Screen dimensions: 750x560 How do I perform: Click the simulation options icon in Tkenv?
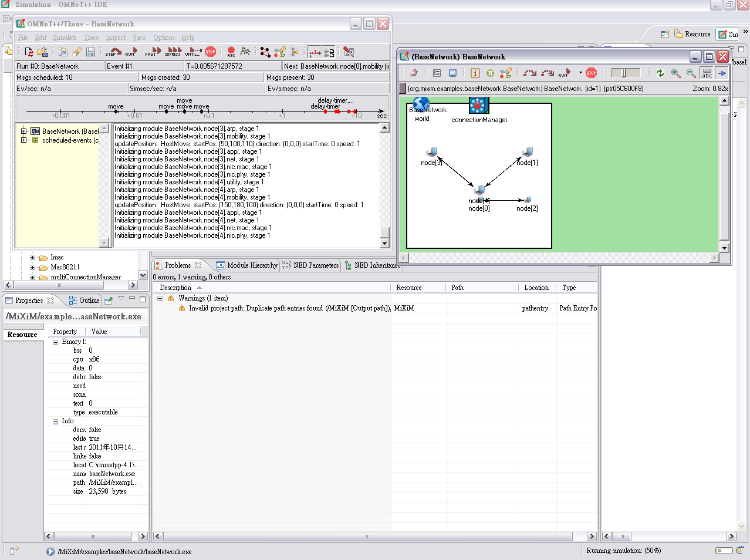[349, 52]
